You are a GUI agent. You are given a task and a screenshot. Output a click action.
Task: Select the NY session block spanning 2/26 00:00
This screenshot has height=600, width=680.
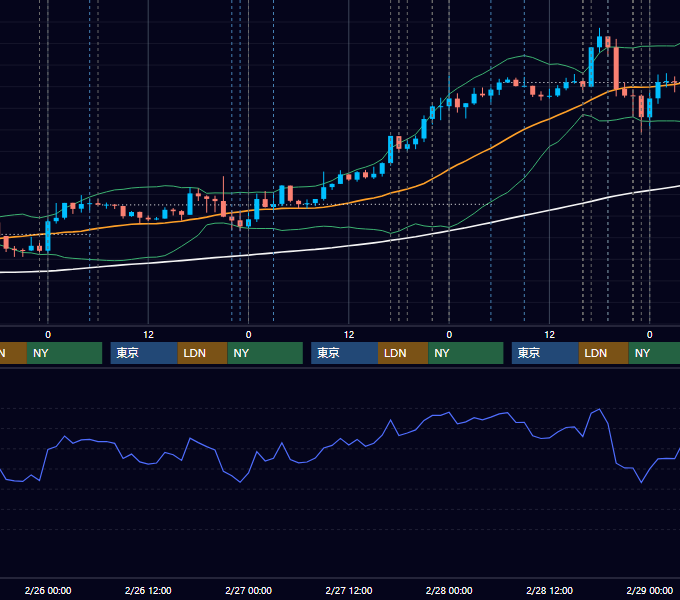click(x=64, y=353)
